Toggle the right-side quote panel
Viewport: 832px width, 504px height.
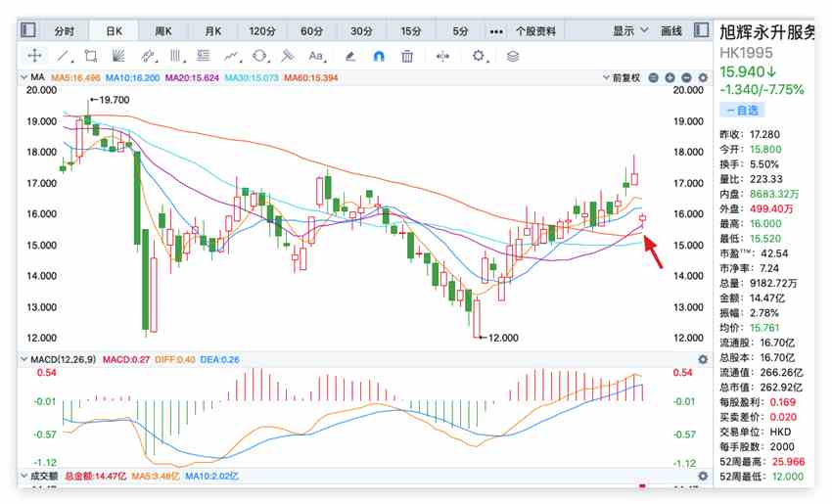pyautogui.click(x=700, y=30)
